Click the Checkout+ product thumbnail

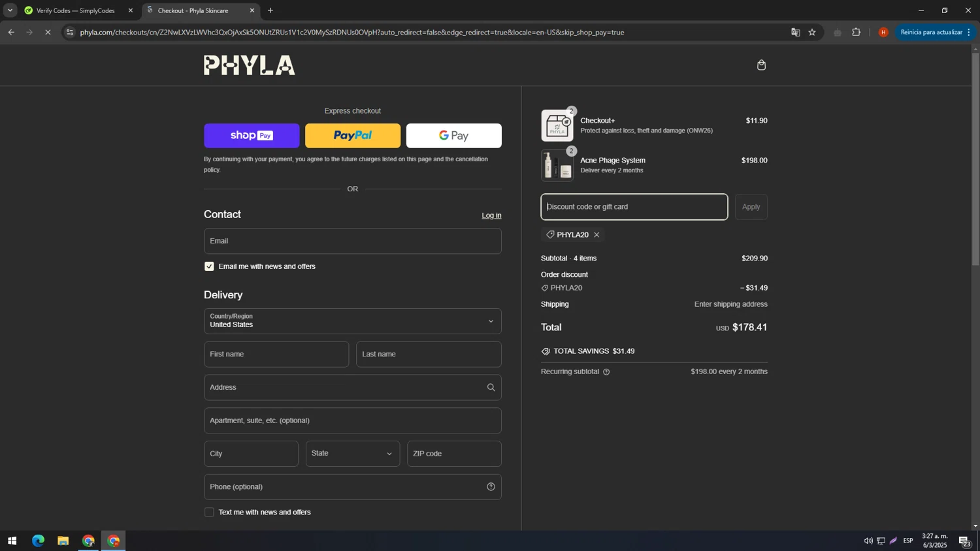pos(557,125)
